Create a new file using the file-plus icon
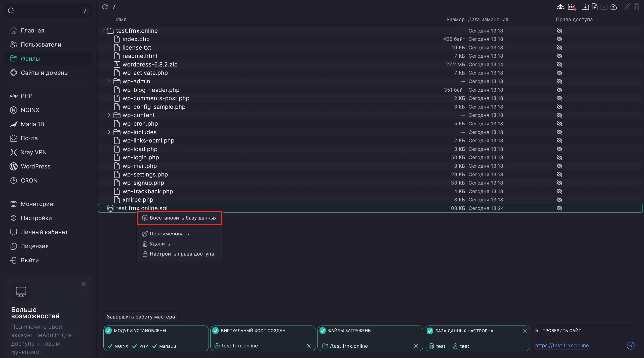This screenshot has height=358, width=644. tap(594, 7)
